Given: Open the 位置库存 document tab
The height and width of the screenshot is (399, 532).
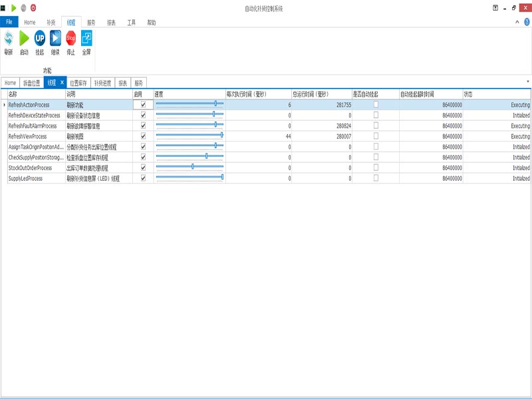Looking at the screenshot, I should [x=78, y=83].
